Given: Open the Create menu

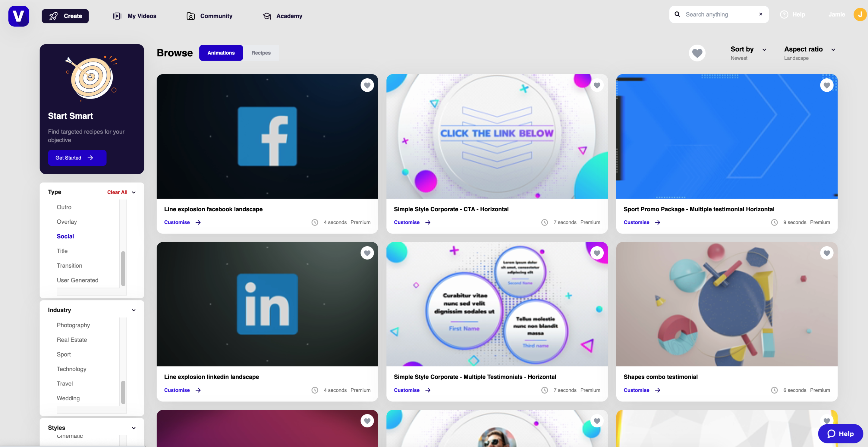Looking at the screenshot, I should point(65,16).
